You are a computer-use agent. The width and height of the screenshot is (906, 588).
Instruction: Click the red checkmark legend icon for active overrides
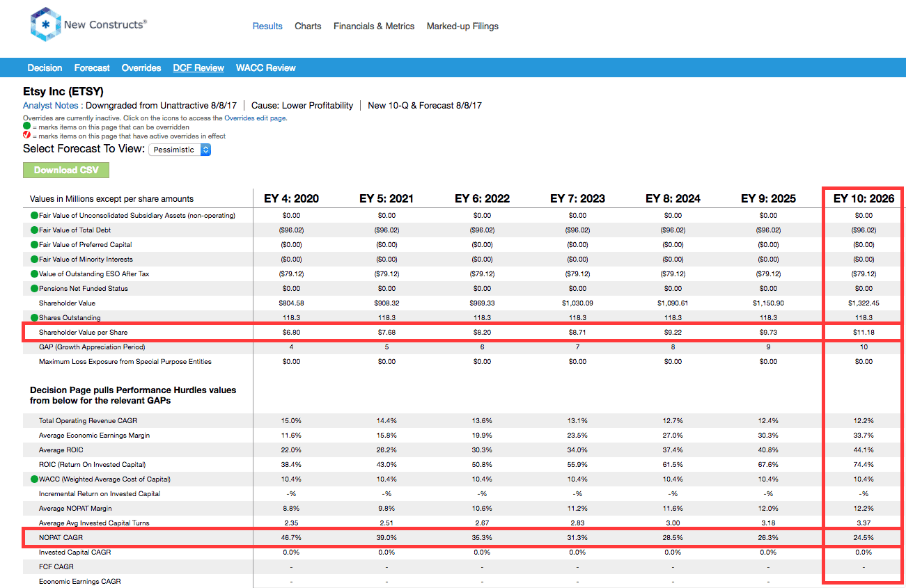tap(27, 136)
